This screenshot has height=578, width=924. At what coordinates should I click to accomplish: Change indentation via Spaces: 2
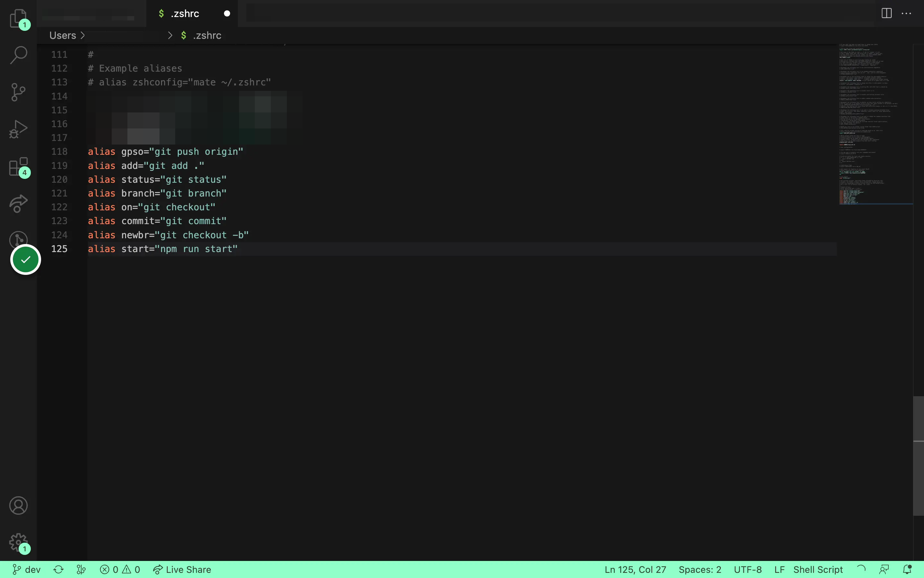tap(699, 570)
